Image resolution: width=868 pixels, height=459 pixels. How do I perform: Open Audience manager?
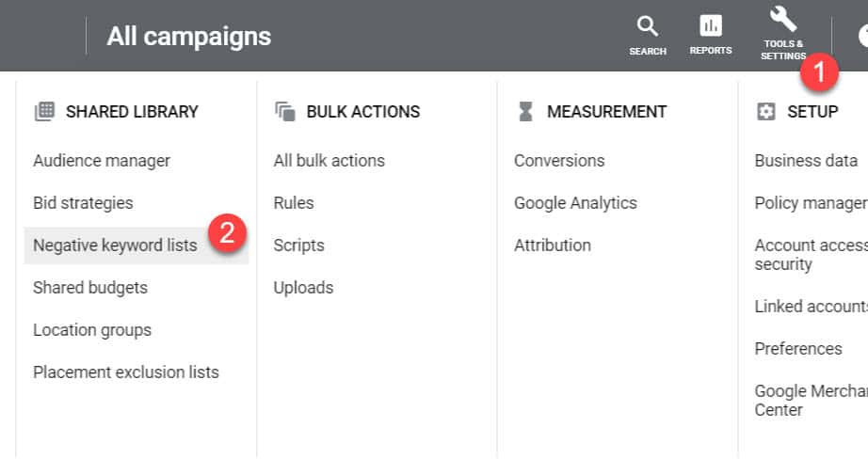102,161
